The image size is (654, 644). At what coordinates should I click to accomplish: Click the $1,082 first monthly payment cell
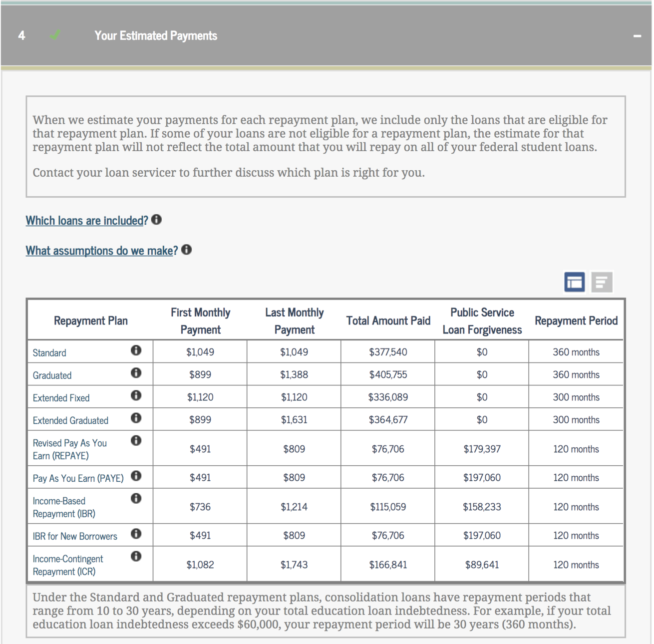(x=200, y=565)
